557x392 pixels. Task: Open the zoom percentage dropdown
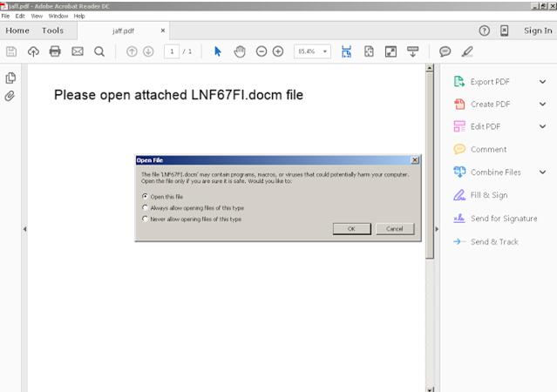[325, 52]
